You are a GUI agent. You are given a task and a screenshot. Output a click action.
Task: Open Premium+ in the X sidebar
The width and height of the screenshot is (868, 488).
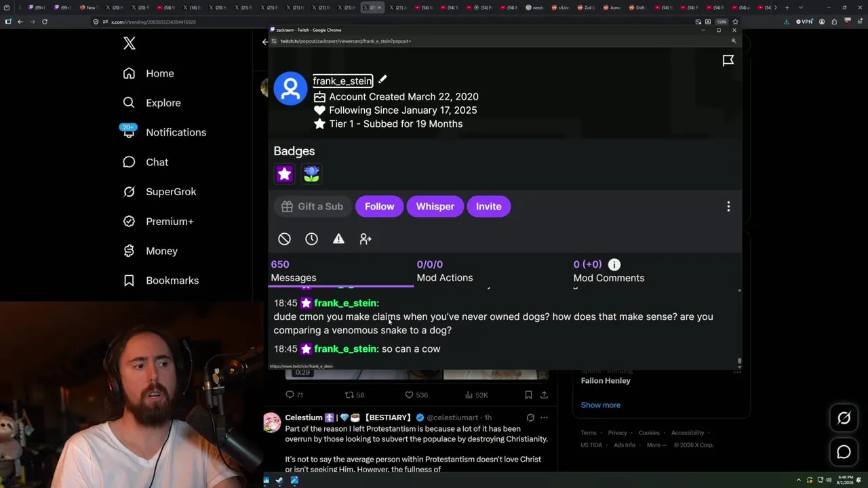click(158, 222)
